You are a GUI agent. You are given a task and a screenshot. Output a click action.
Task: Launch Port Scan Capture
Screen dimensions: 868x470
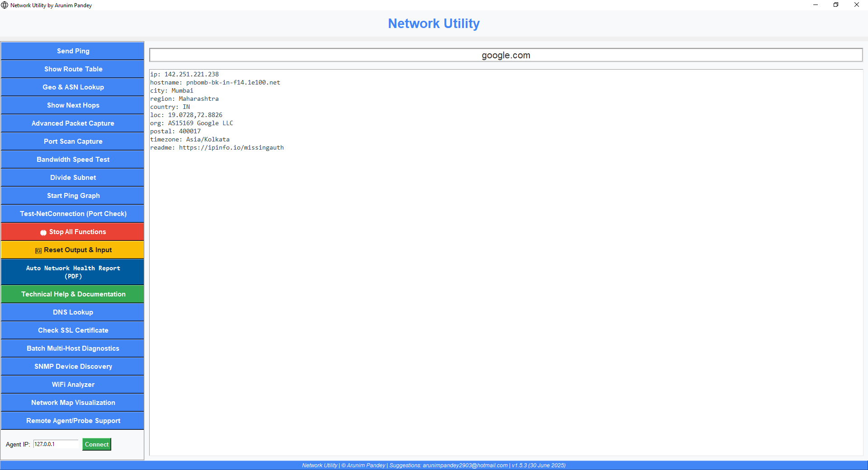[x=72, y=141]
